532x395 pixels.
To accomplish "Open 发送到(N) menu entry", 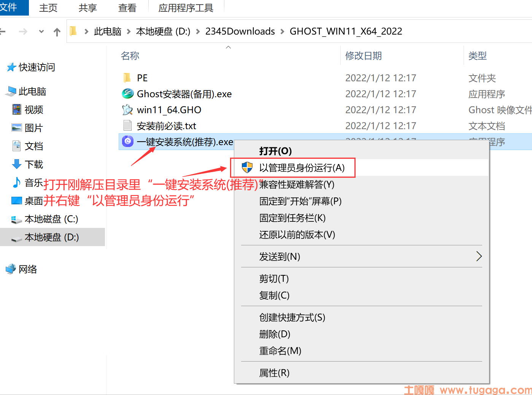I will [x=362, y=256].
